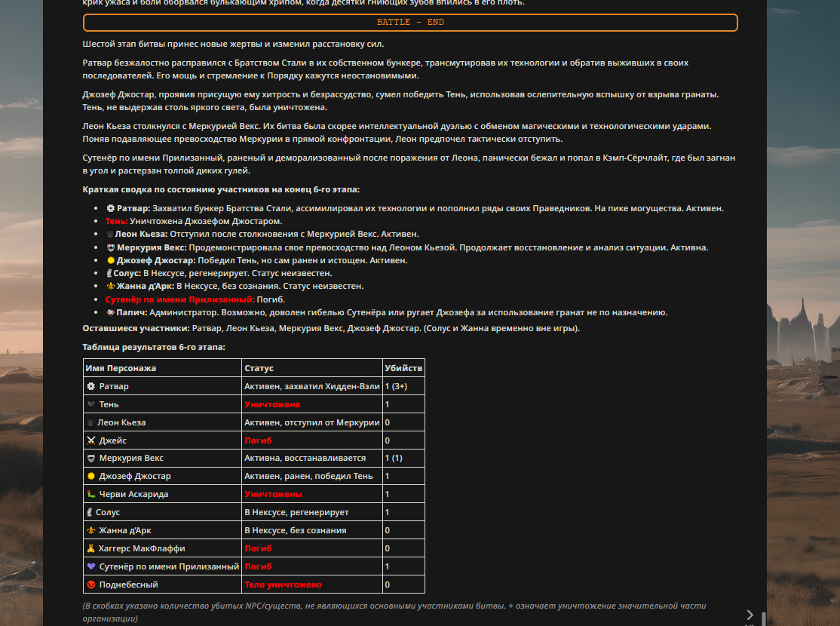840x626 pixels.
Task: Click the gear emoji in Ратвар table row
Action: click(x=91, y=386)
